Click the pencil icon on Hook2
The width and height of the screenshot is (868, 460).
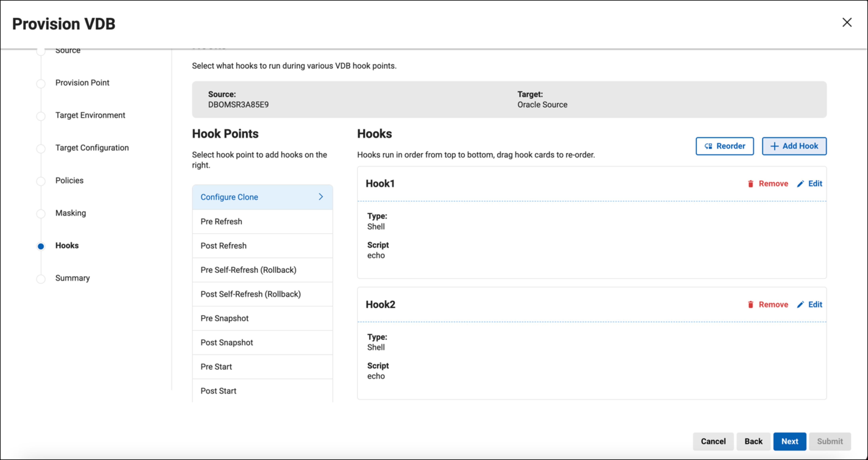coord(800,305)
